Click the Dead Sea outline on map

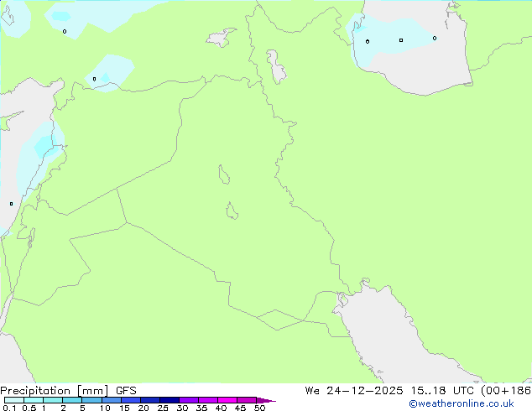tap(32, 238)
